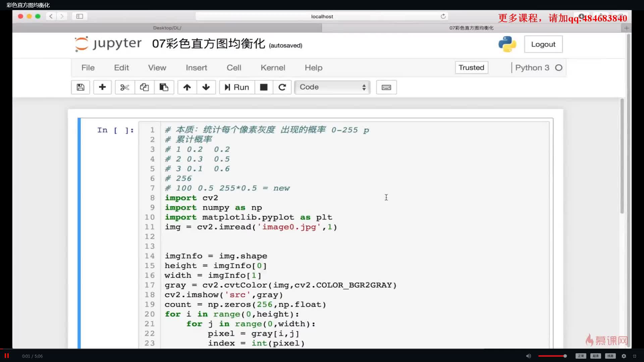
Task: Click the comment line '# 累计概率'
Action: pos(189,139)
